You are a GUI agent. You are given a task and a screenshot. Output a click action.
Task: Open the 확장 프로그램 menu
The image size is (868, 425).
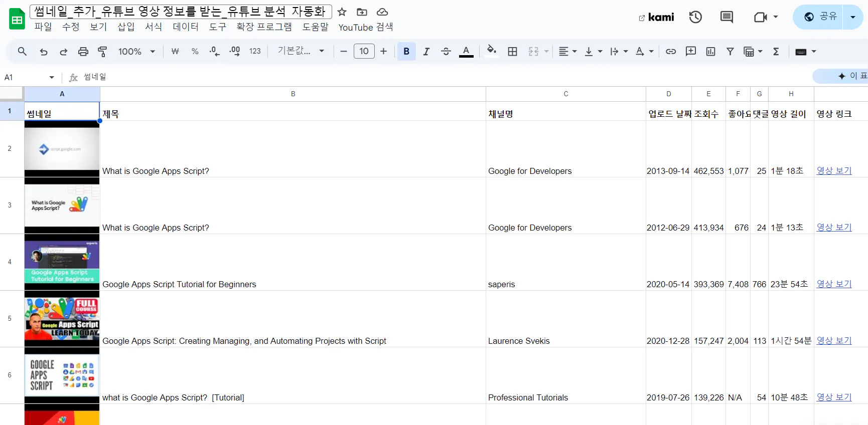(x=264, y=27)
